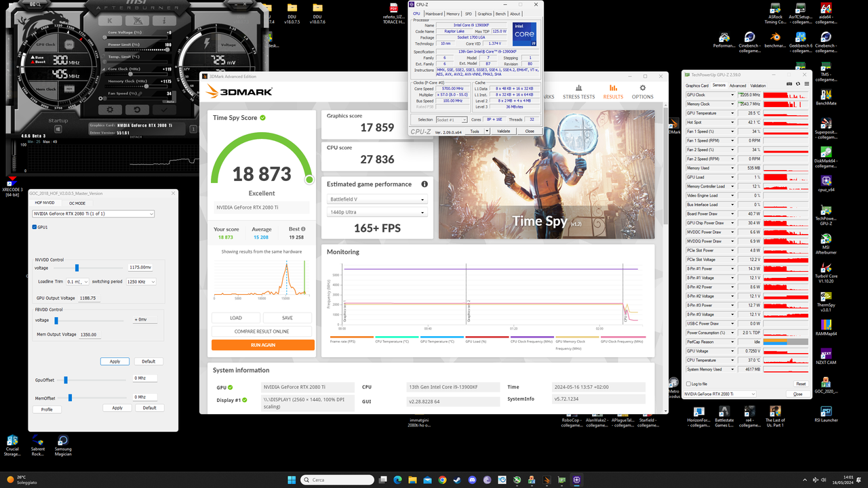Screen dimensions: 868x488
Task: Open GPU Clock sensor dropdown in GPU-Z
Action: [x=732, y=95]
